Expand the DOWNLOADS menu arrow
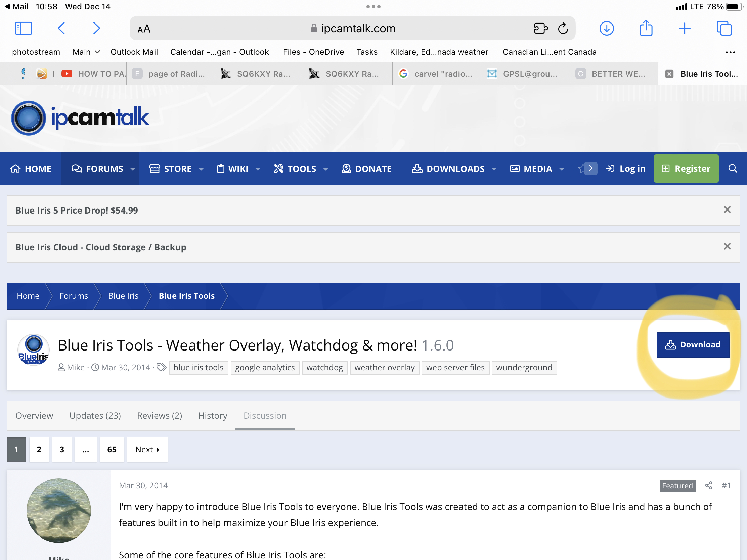Viewport: 747px width, 560px height. point(494,169)
